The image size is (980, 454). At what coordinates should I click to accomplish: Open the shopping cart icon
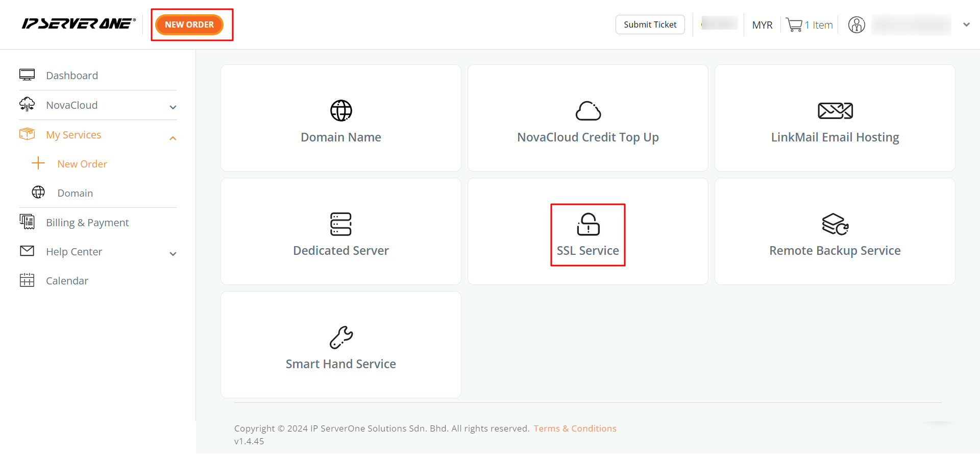[794, 25]
